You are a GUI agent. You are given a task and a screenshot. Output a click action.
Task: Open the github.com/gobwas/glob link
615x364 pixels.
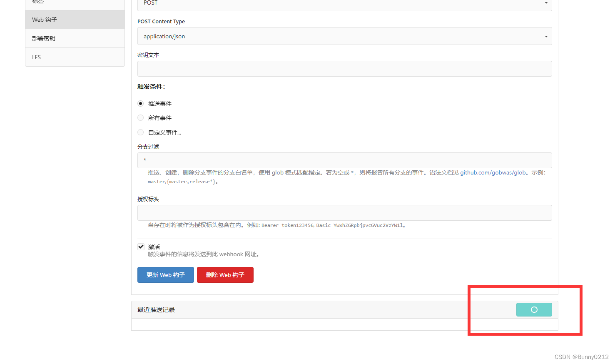click(x=493, y=172)
